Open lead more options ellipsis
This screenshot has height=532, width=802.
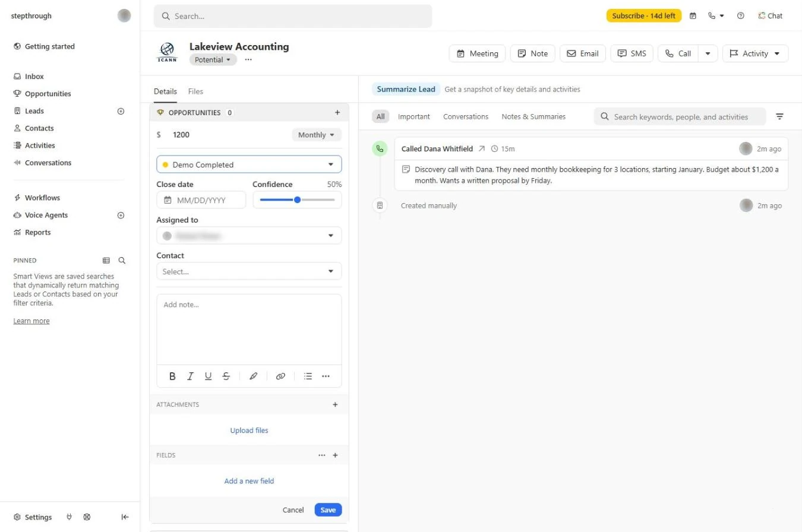(248, 59)
